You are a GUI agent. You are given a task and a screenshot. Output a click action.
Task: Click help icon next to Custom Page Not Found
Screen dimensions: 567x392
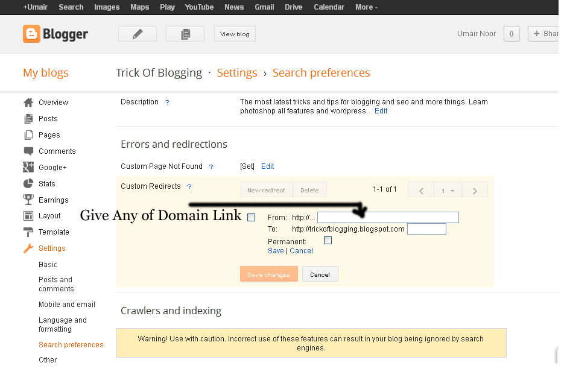[211, 166]
